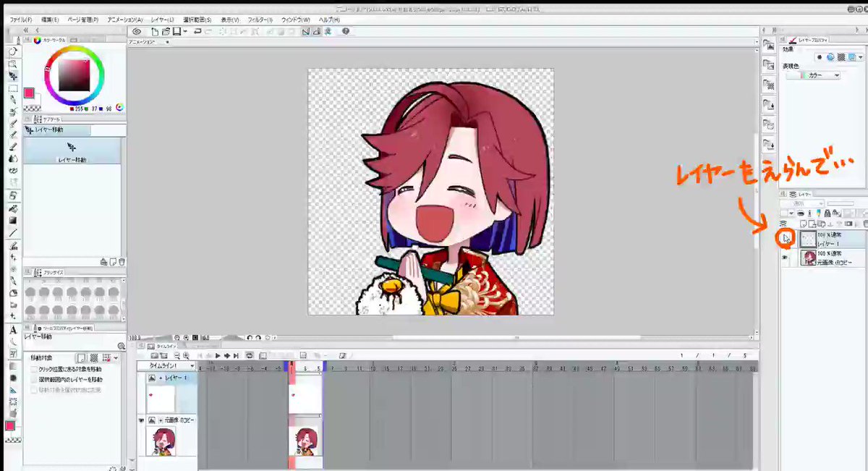Zoom out the timeline view
The image size is (868, 471).
click(176, 356)
